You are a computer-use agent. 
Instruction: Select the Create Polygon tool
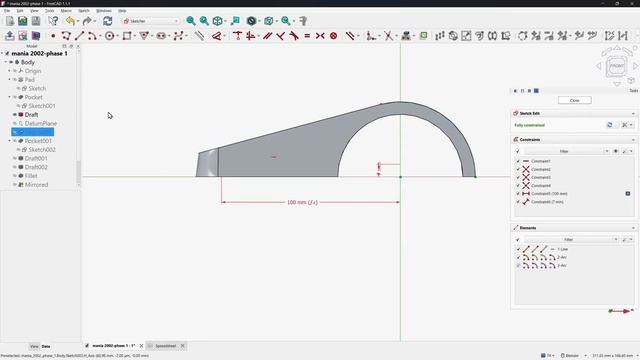pyautogui.click(x=144, y=36)
